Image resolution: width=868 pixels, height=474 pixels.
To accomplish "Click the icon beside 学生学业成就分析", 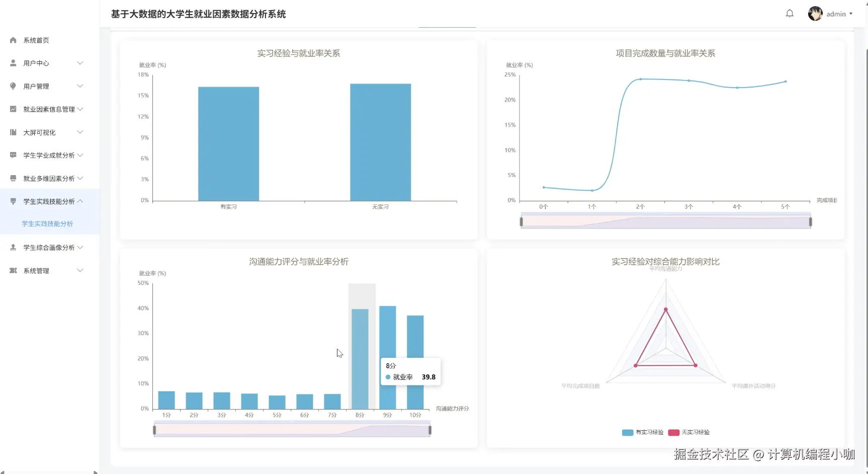I will pos(13,155).
